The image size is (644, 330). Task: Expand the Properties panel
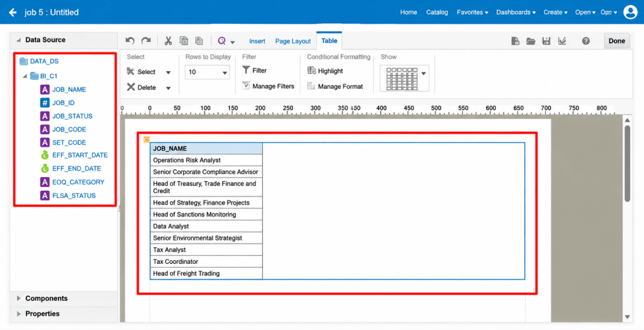pos(18,314)
